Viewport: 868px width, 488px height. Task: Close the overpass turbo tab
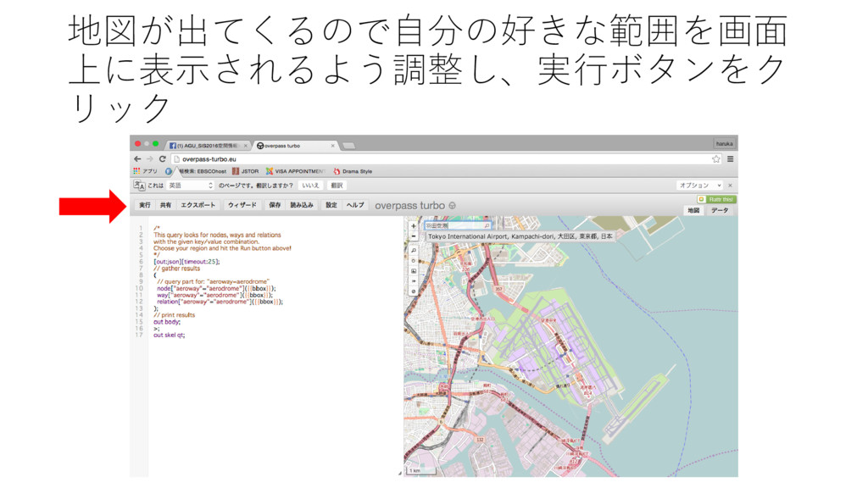(332, 146)
